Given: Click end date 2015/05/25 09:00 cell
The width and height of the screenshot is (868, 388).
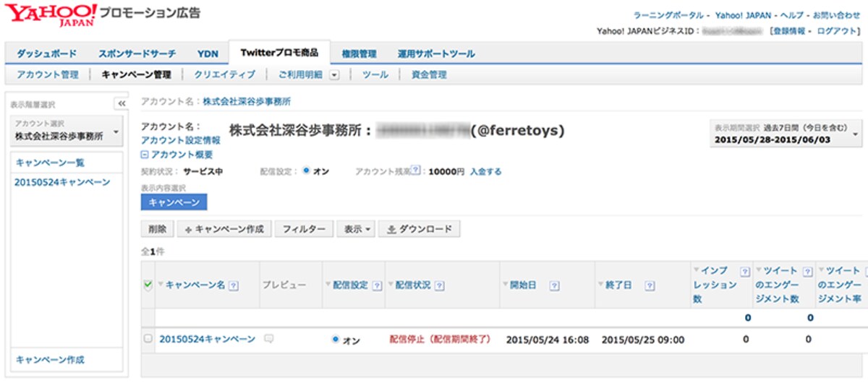Looking at the screenshot, I should tap(643, 339).
